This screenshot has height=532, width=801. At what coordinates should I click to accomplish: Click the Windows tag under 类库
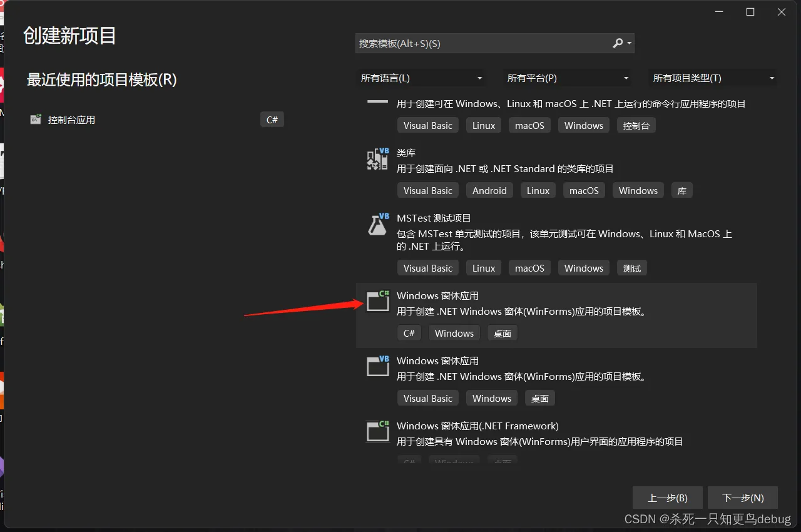638,191
